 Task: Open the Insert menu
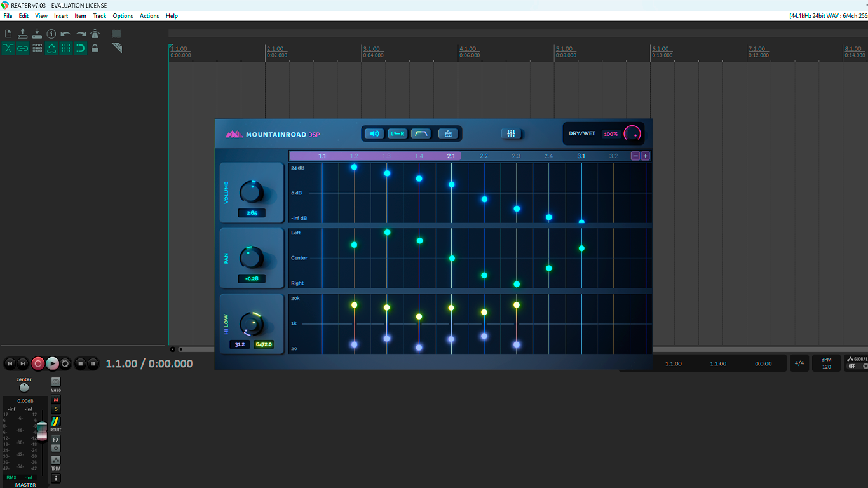[61, 16]
